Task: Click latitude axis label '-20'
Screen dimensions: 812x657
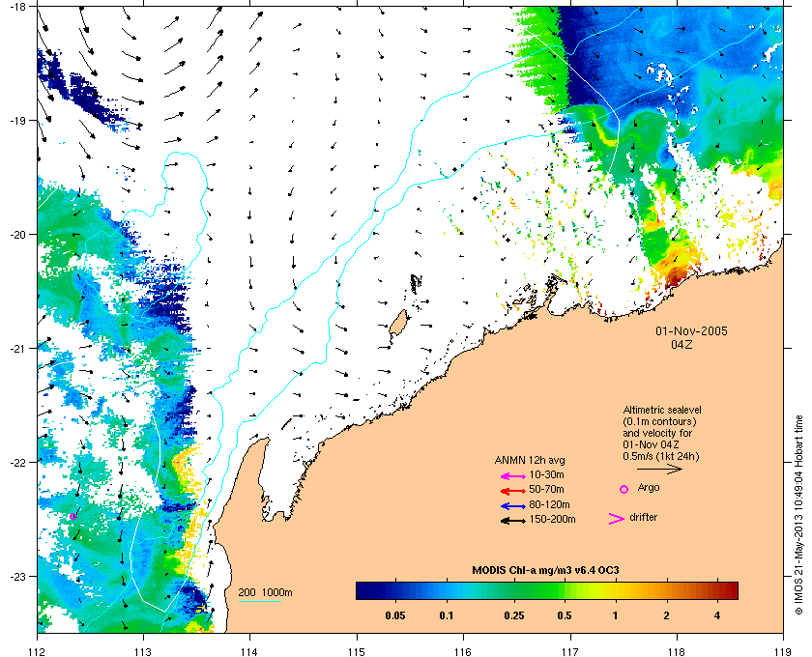Action: pyautogui.click(x=16, y=234)
